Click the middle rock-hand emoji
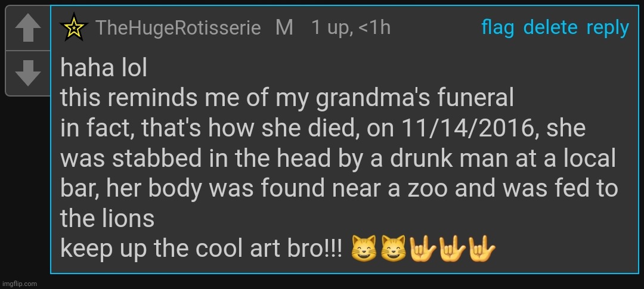 [451, 247]
